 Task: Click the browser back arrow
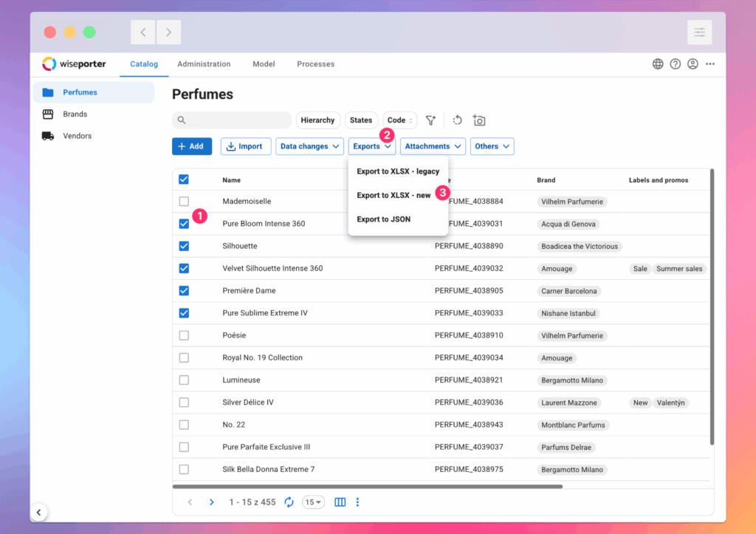[142, 32]
